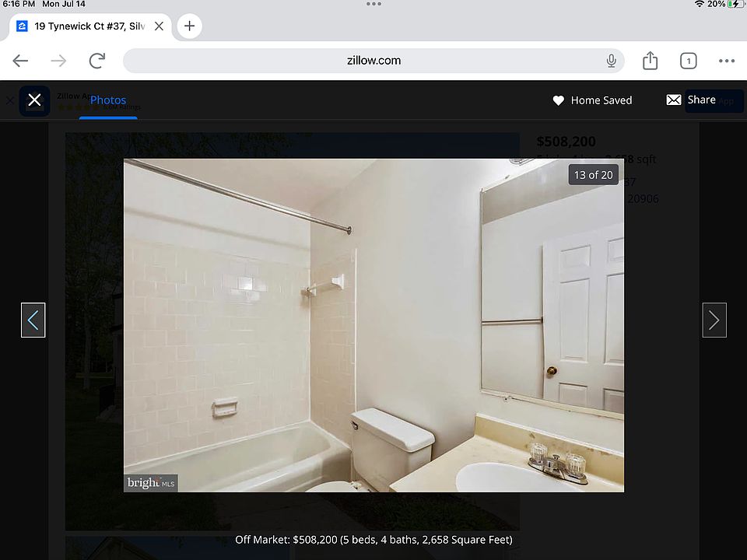Tap the Mon Jul 14 date in status bar

(64, 4)
